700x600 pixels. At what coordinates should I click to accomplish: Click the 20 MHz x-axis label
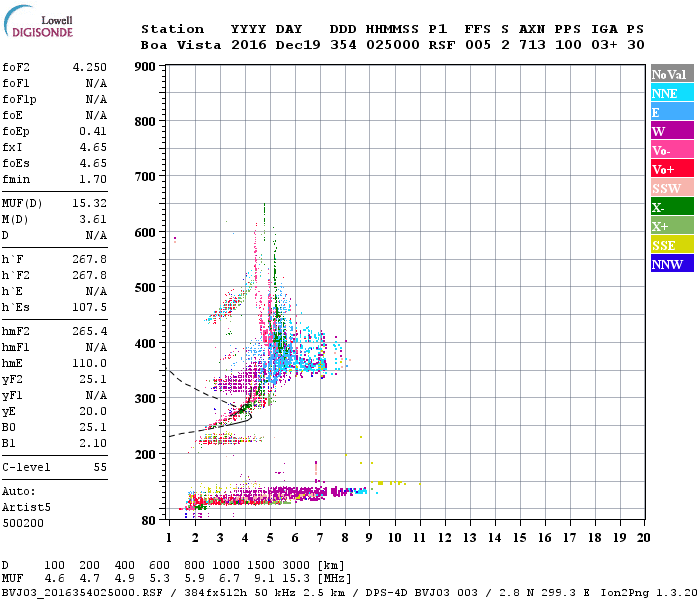click(x=643, y=538)
